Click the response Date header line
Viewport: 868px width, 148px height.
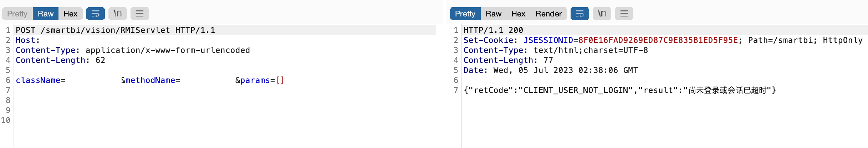tap(550, 70)
